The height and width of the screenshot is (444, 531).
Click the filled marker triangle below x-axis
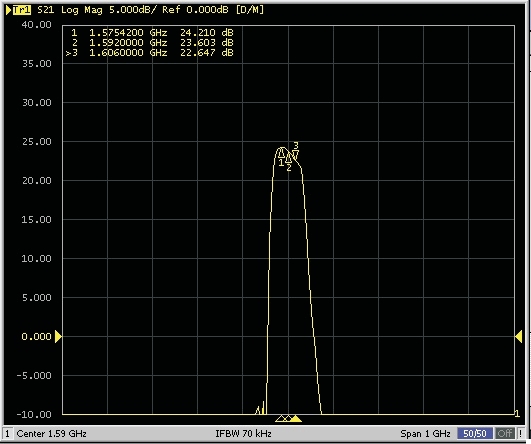pos(296,419)
